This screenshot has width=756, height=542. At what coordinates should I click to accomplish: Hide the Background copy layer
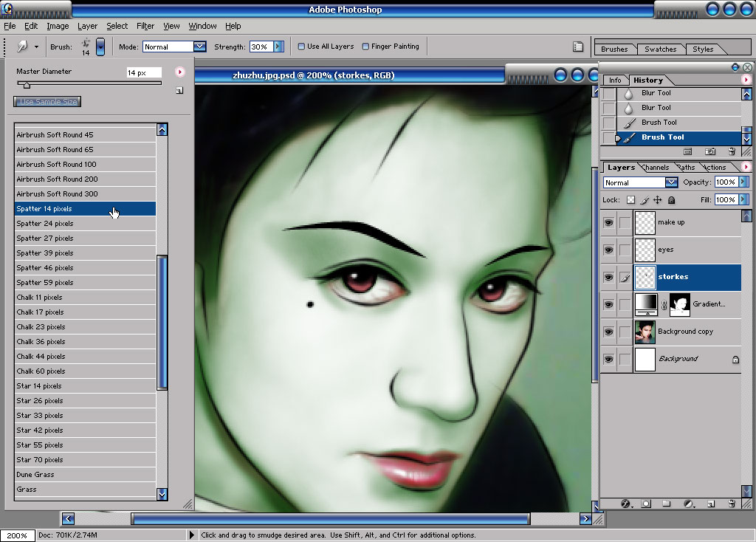pos(608,332)
